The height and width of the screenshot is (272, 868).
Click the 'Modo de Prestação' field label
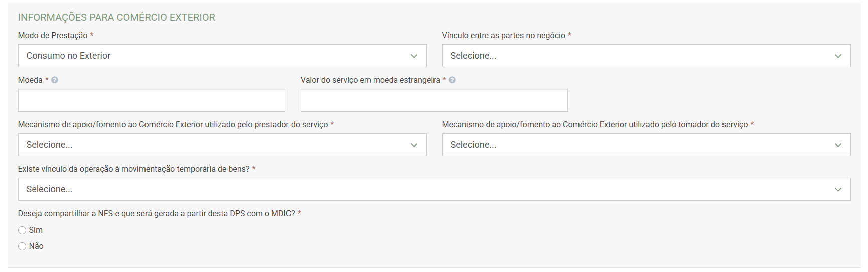click(53, 36)
